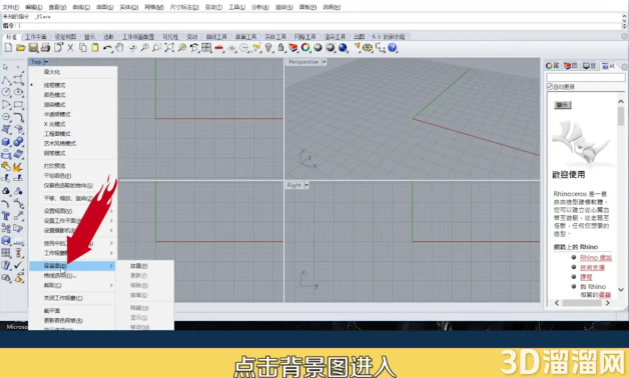The height and width of the screenshot is (378, 629).
Task: Select the Text (T) tool in left sidebar
Action: (6, 216)
